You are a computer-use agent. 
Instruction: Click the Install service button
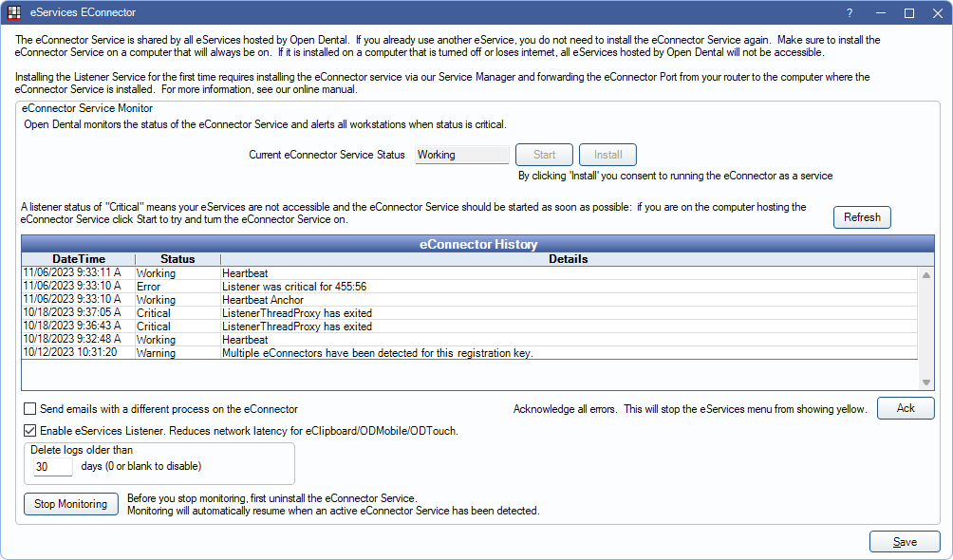tap(607, 155)
